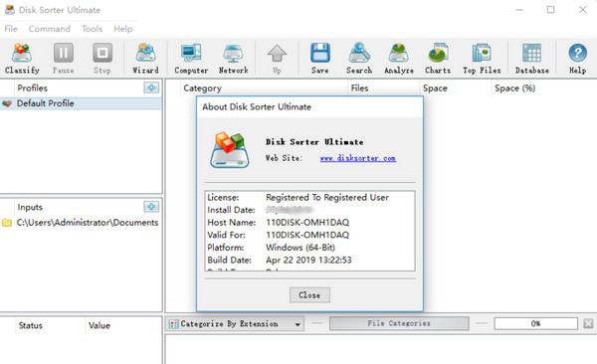597x364 pixels.
Task: Start the Classify operation from toolbar
Action: (x=22, y=59)
